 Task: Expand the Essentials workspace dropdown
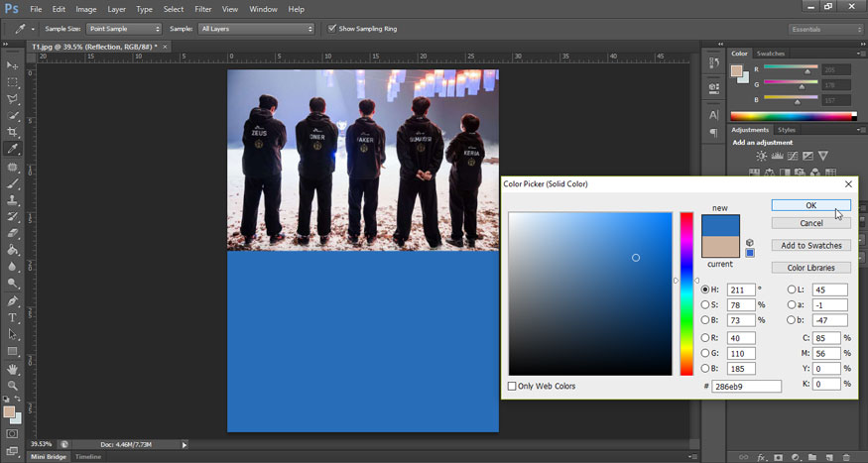[x=825, y=29]
